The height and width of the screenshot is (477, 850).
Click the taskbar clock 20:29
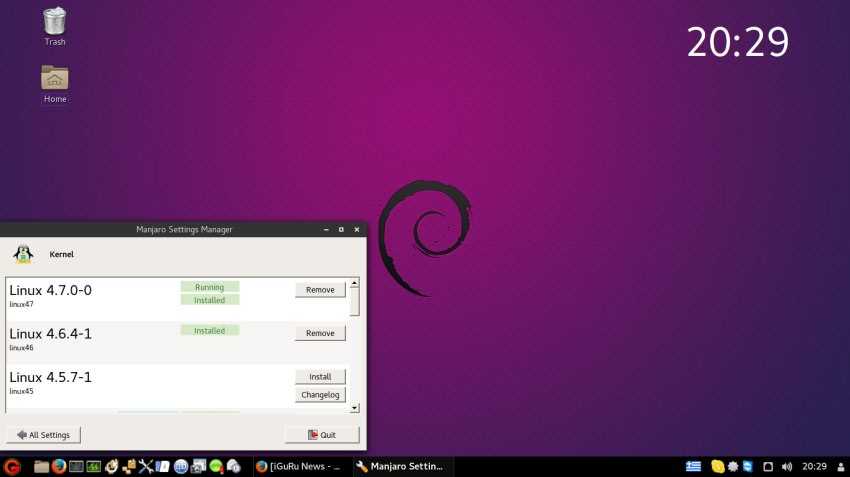(x=814, y=466)
